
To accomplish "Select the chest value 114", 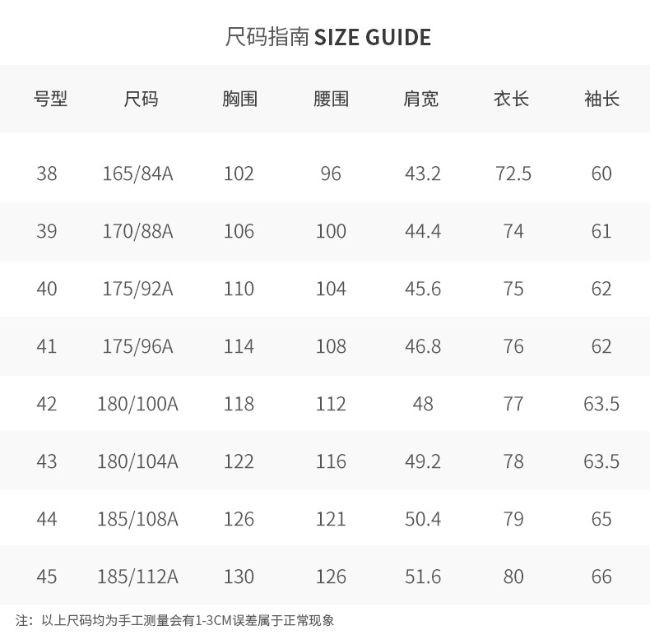I will [239, 346].
